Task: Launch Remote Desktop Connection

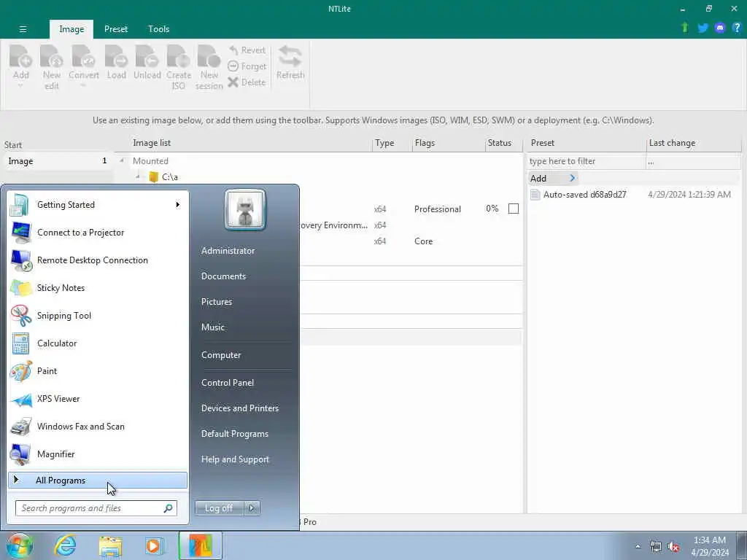Action: (x=98, y=260)
